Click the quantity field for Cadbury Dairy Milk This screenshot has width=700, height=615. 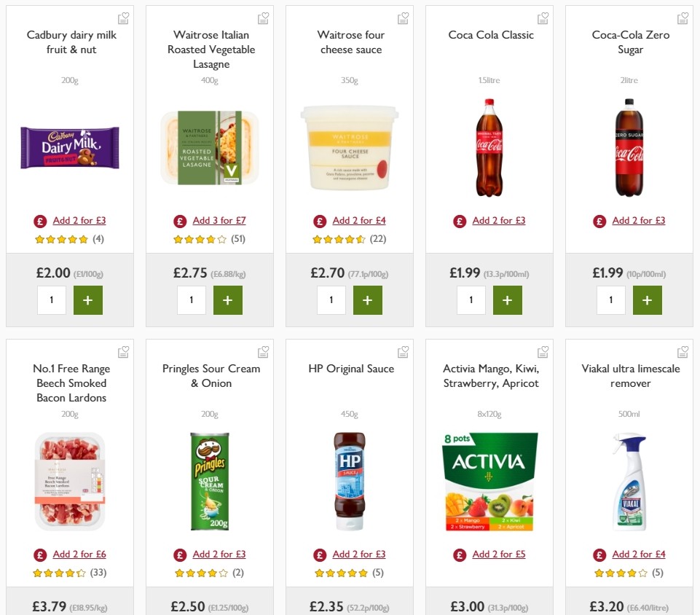point(52,299)
